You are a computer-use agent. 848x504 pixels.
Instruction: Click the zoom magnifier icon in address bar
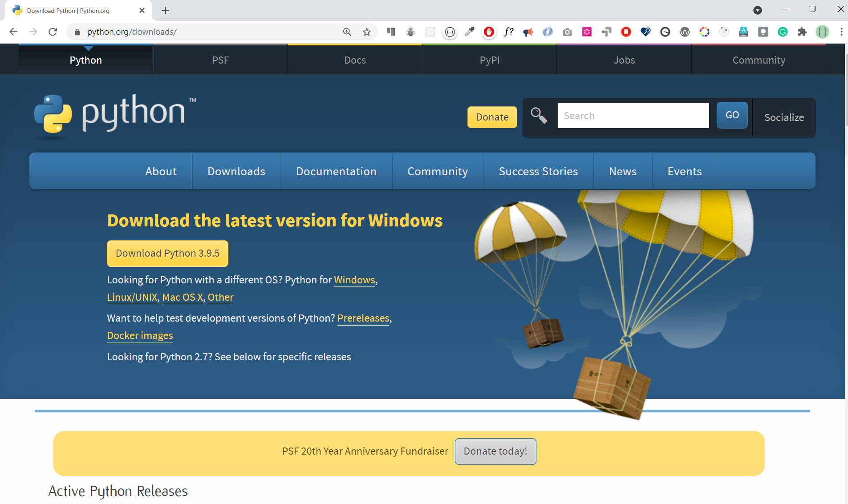pos(347,32)
